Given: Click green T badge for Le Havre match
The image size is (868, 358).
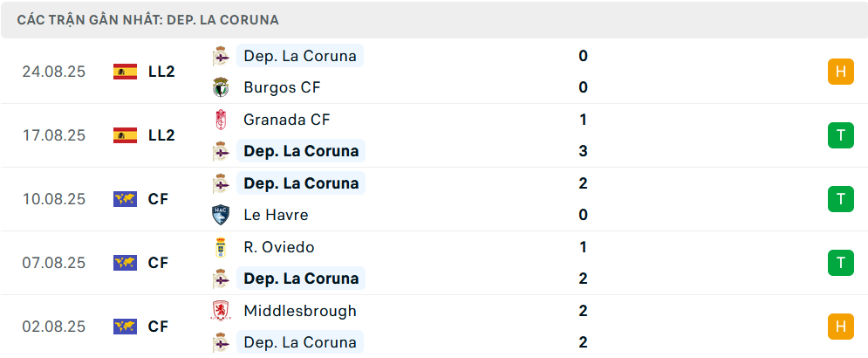Looking at the screenshot, I should coord(840,199).
